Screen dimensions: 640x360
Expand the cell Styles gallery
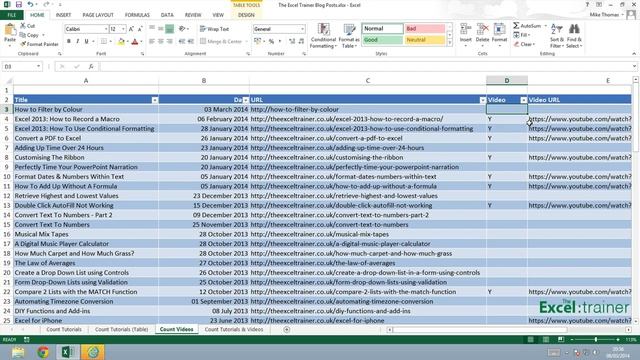[450, 43]
